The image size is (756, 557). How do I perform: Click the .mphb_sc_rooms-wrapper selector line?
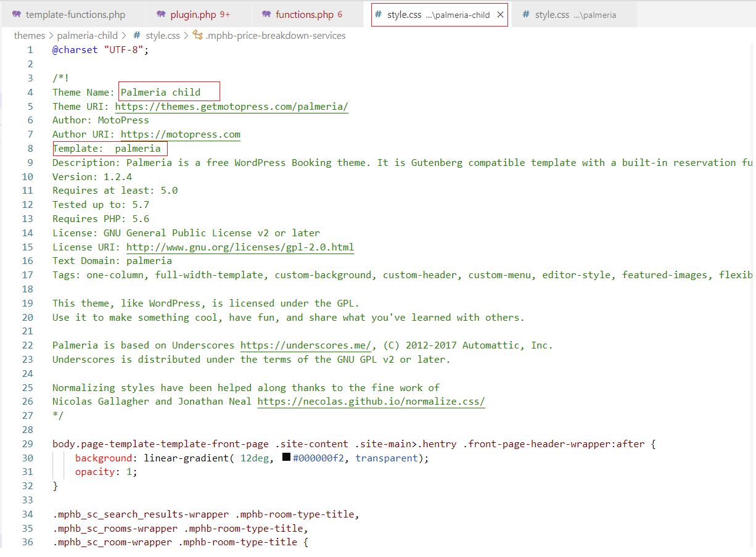click(180, 529)
